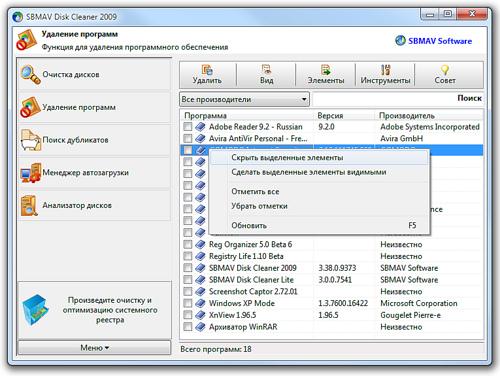Click the XnView 1.96.5 row icon

[x=200, y=315]
